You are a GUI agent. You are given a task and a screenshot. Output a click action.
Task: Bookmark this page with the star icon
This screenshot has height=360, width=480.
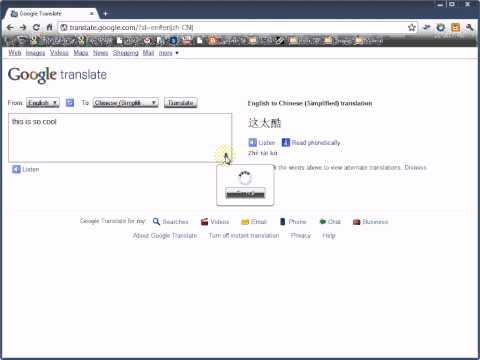coord(412,27)
